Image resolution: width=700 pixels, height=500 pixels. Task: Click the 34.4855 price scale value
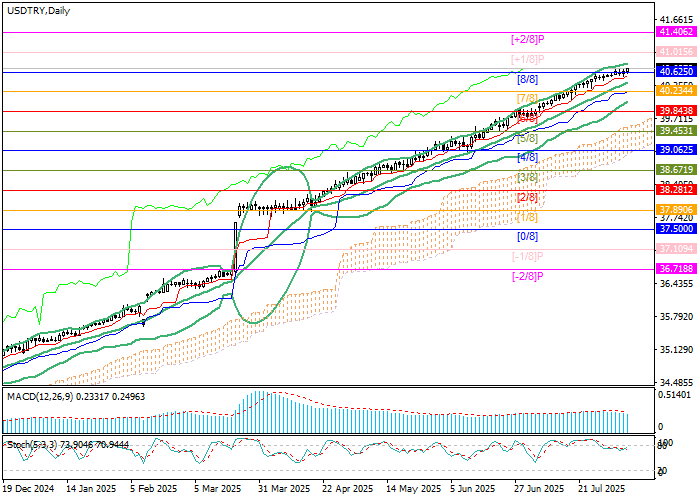pyautogui.click(x=676, y=383)
